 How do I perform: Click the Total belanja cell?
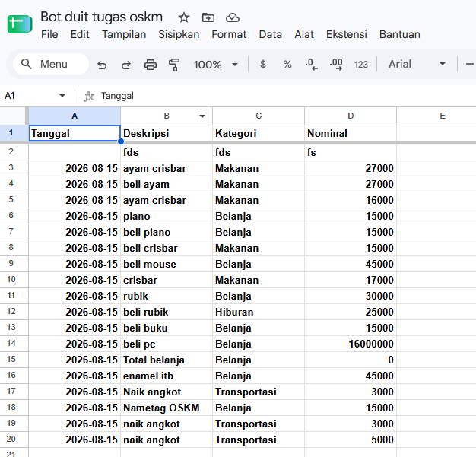167,360
